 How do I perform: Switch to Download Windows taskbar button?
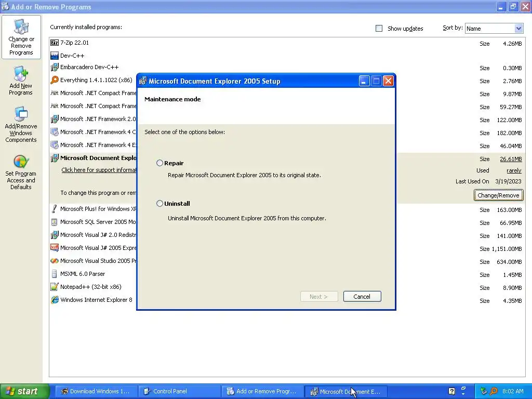(x=96, y=391)
